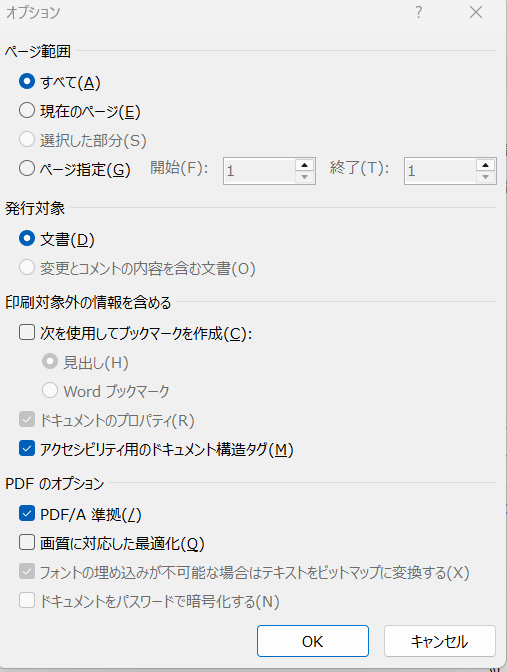
Task: Increase the 開始 page number spinner
Action: 305,165
